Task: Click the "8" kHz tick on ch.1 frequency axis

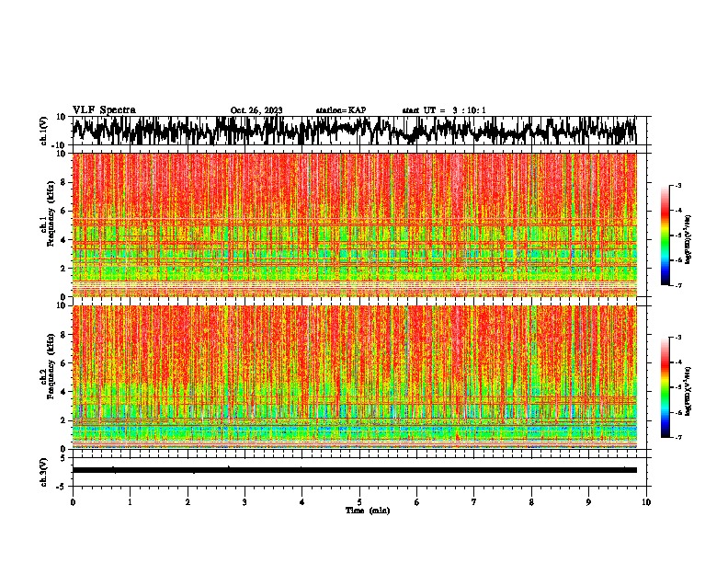Action: (63, 182)
